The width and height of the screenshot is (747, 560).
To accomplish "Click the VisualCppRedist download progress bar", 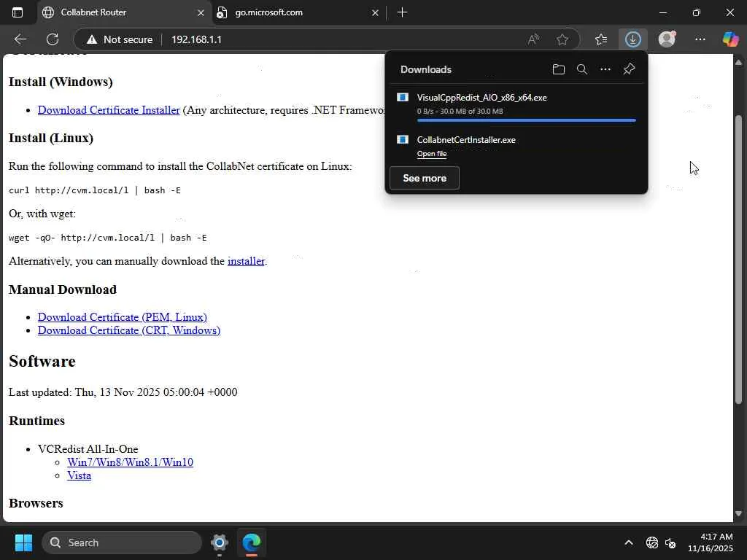I will click(526, 120).
